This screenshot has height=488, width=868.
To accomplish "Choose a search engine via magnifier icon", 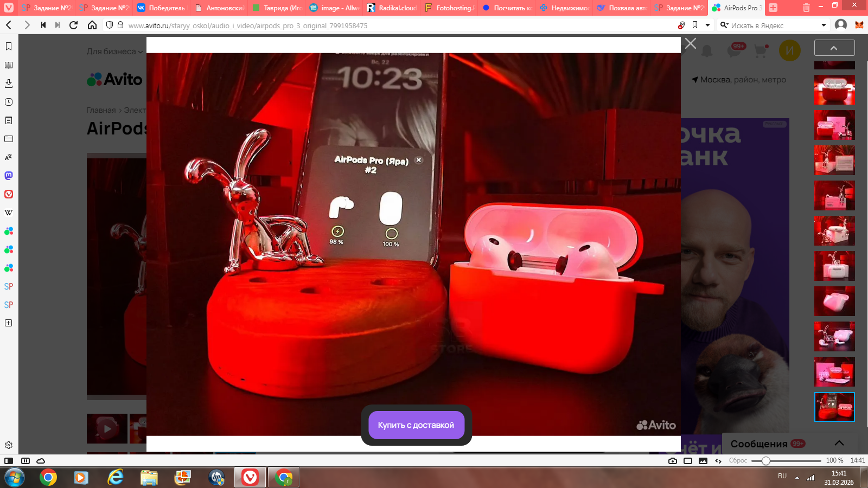I will (724, 25).
